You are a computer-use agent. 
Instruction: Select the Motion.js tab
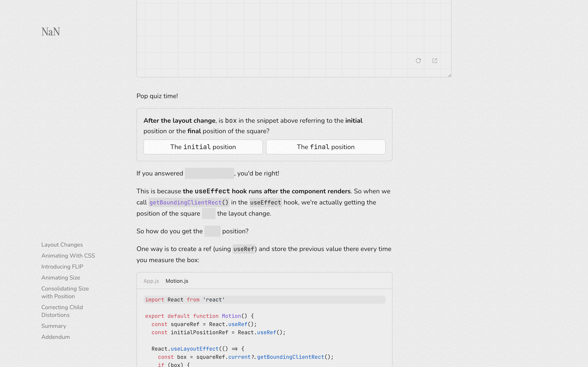pyautogui.click(x=177, y=281)
